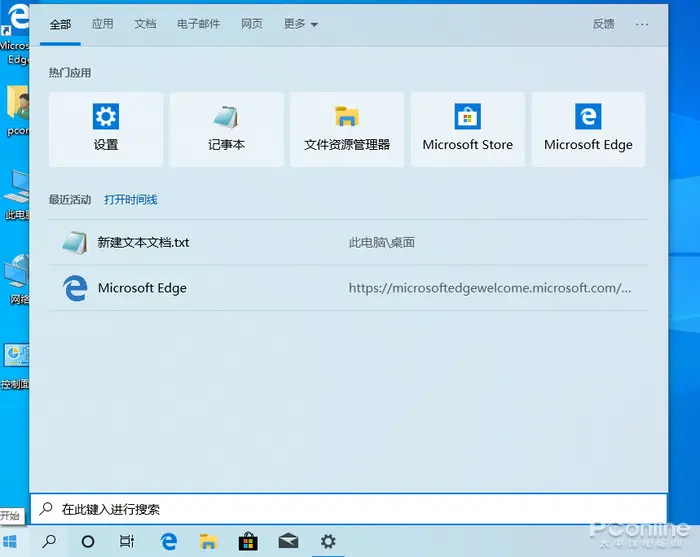The image size is (700, 557).
Task: Switch to the 网页 tab
Action: click(252, 24)
